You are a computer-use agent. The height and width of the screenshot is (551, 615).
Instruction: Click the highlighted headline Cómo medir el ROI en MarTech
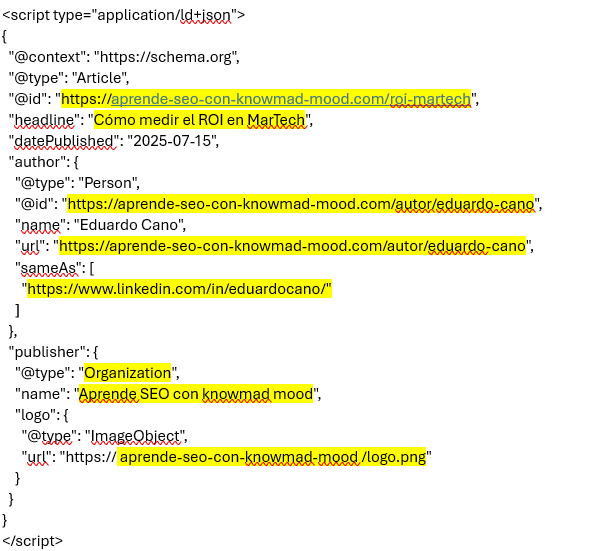tap(199, 120)
